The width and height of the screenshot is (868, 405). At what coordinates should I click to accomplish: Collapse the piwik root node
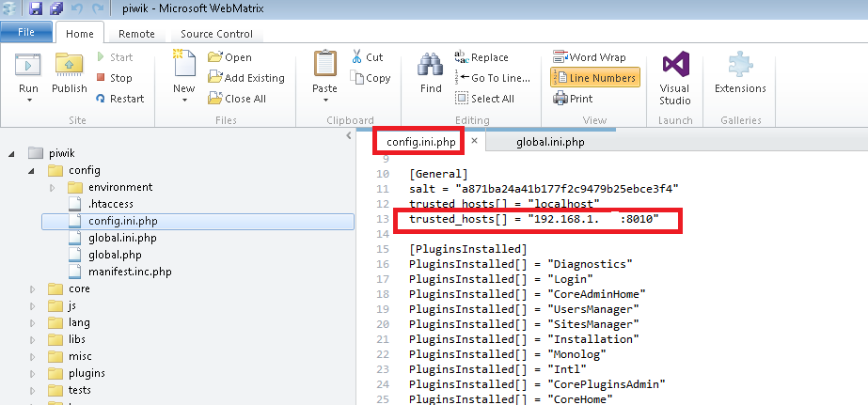(11, 153)
